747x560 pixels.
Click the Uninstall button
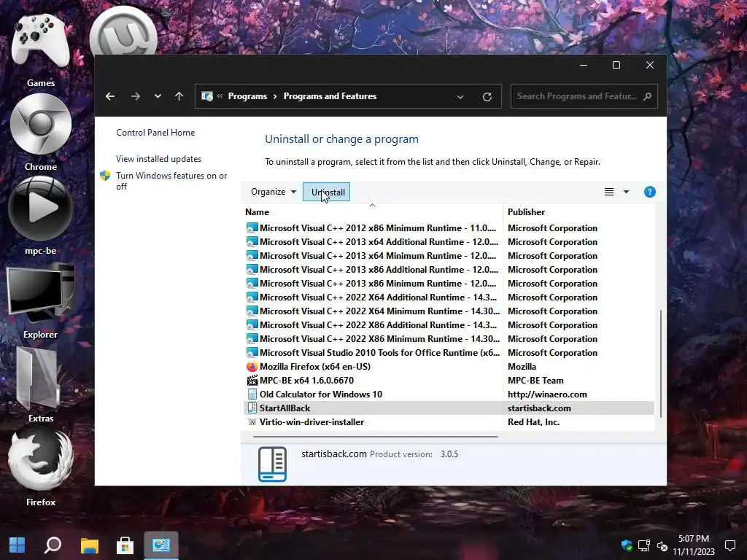(326, 192)
